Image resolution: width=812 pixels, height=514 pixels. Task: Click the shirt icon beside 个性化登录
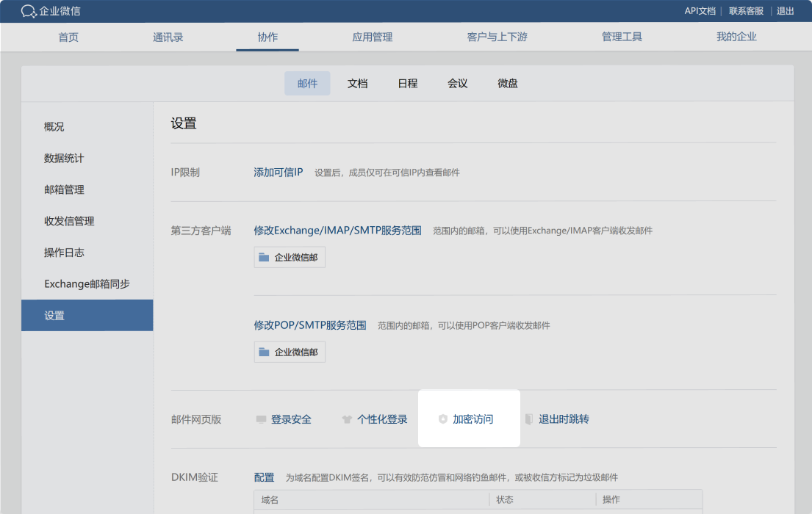(347, 419)
